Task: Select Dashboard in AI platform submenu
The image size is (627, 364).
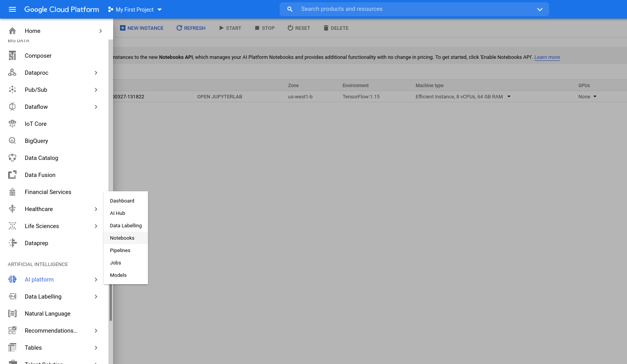Action: coord(126,201)
